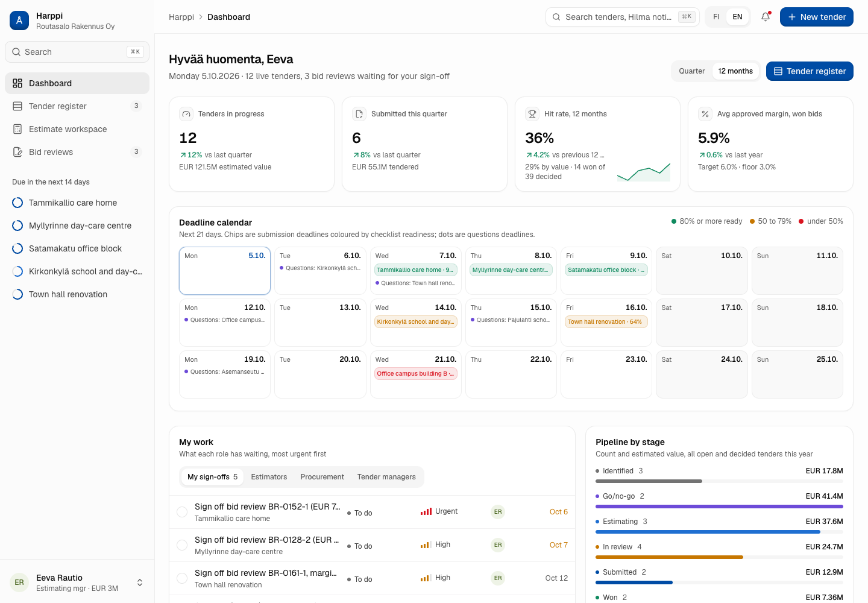Click the Myllyrinne day-care centre progress ring
The image size is (868, 603).
(17, 226)
